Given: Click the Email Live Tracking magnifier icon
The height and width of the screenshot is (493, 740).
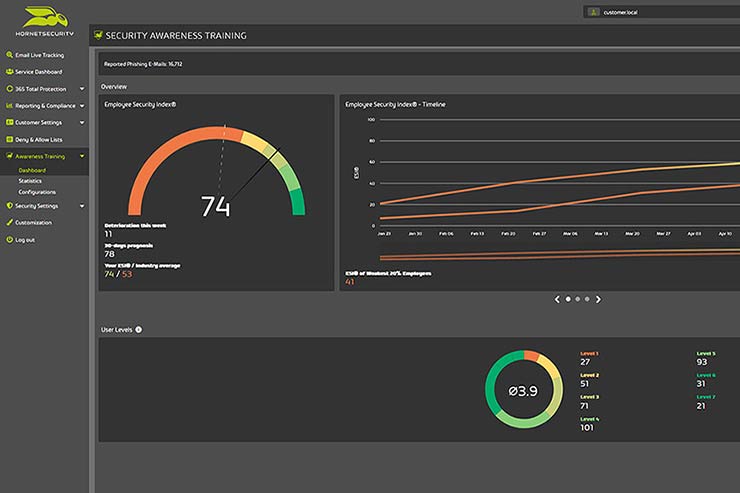Looking at the screenshot, I should (9, 55).
